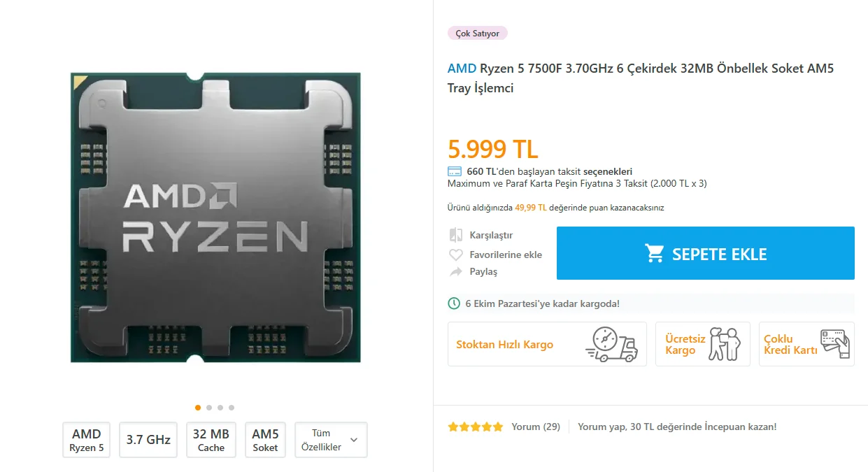Click the 32 MB Cache spec chip

click(x=211, y=440)
